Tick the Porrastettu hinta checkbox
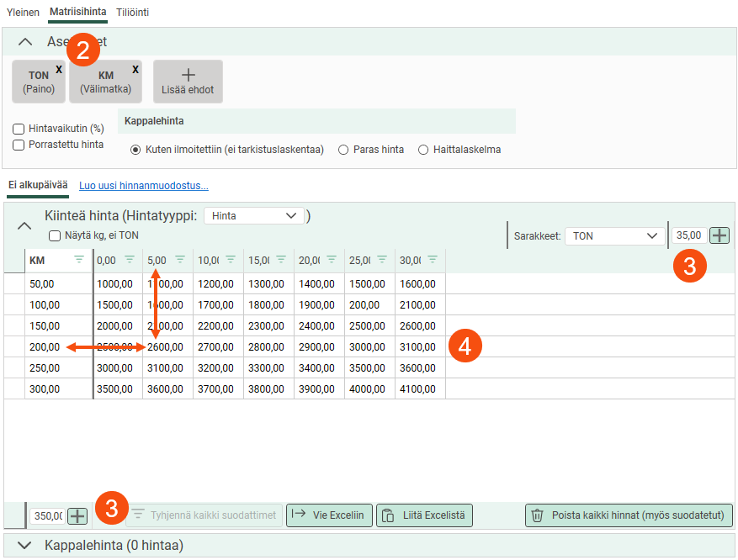 (x=19, y=145)
